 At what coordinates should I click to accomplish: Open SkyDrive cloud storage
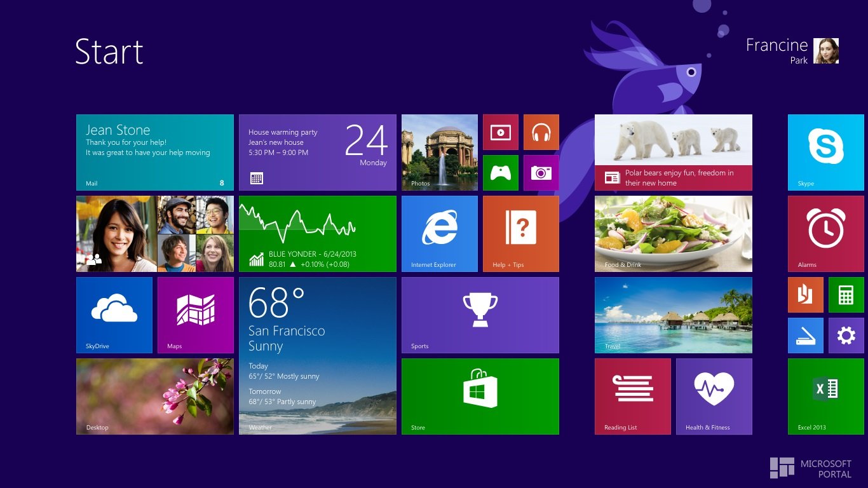[114, 315]
